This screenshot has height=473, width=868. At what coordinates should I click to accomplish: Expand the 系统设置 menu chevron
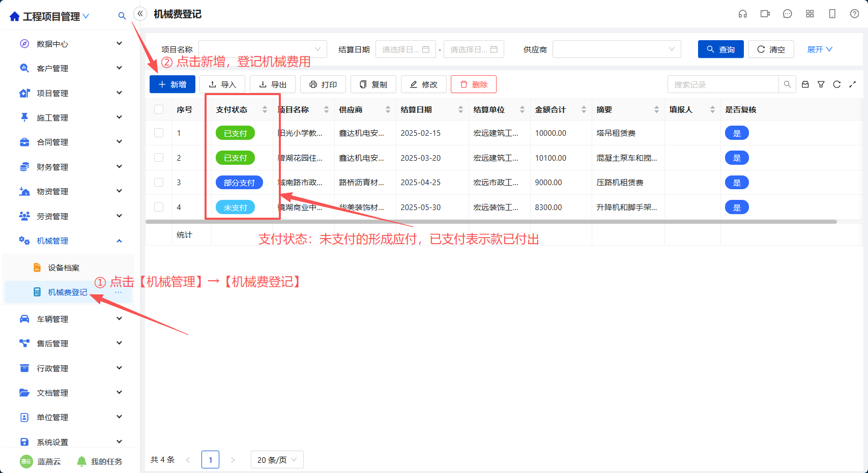(x=120, y=441)
